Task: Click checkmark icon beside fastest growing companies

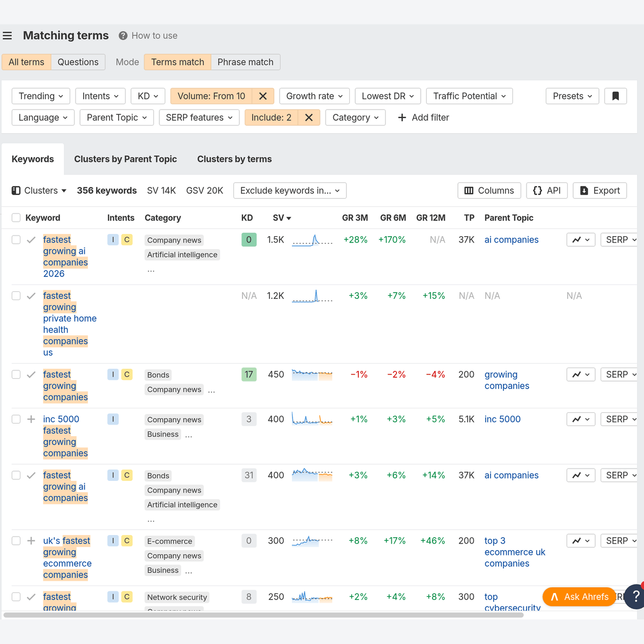Action: coord(31,375)
